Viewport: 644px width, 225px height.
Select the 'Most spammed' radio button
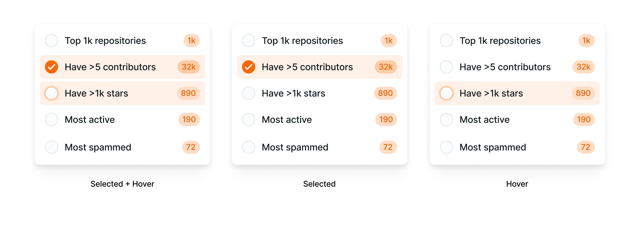[51, 147]
